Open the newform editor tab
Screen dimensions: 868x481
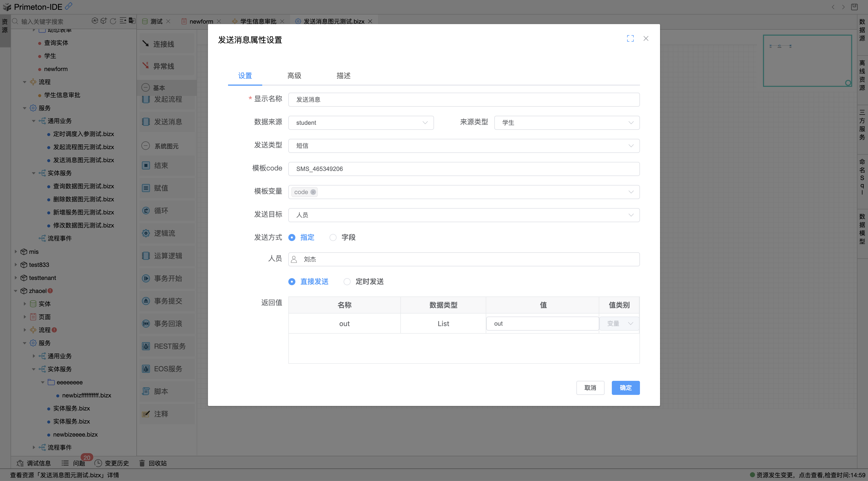click(x=201, y=21)
